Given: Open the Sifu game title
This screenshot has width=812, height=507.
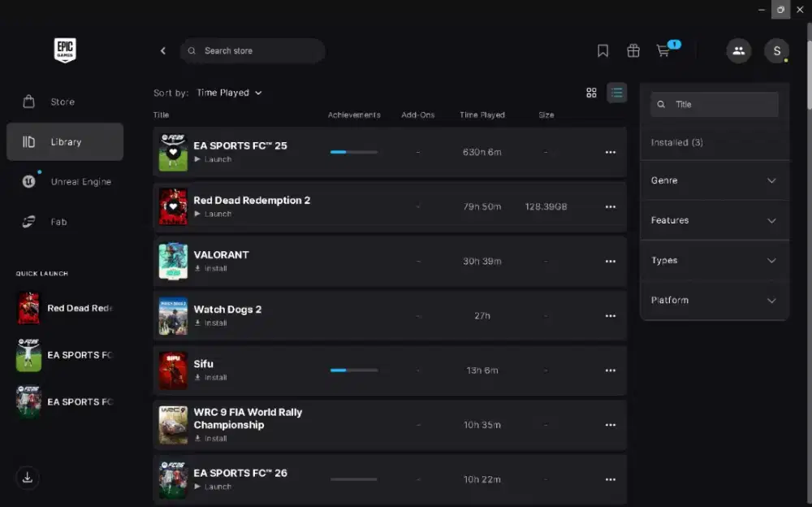Looking at the screenshot, I should tap(204, 364).
